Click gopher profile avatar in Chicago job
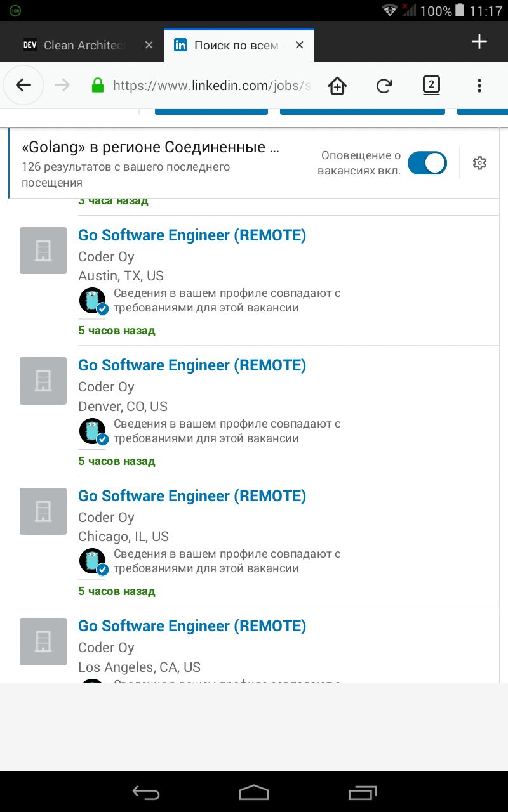Viewport: 508px width, 812px height. tap(93, 561)
